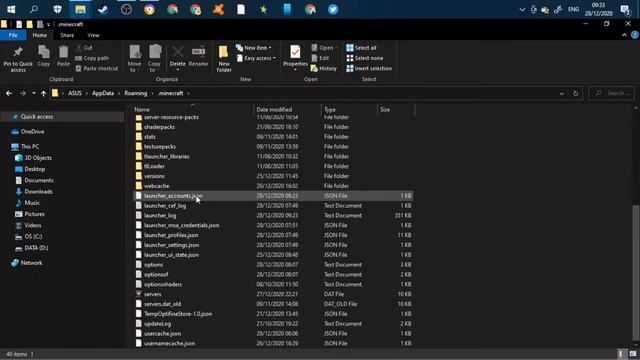
Task: Sort by the Size column header
Action: 396,109
